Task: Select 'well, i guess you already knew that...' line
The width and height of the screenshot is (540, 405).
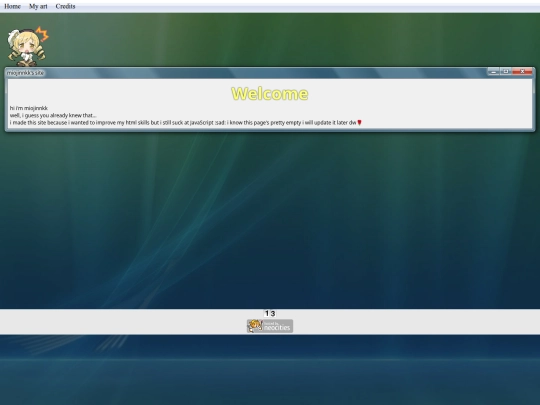Action: (x=53, y=115)
